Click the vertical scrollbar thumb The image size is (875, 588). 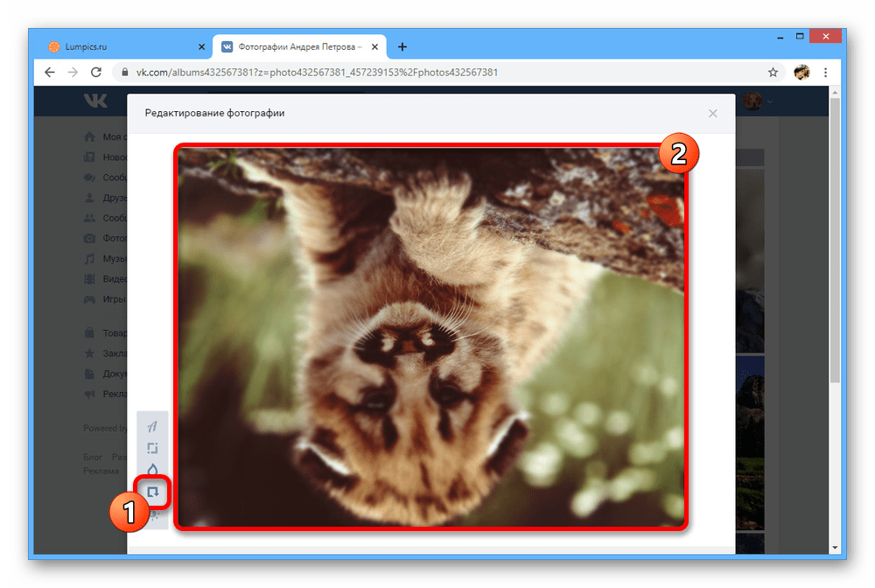tap(835, 240)
